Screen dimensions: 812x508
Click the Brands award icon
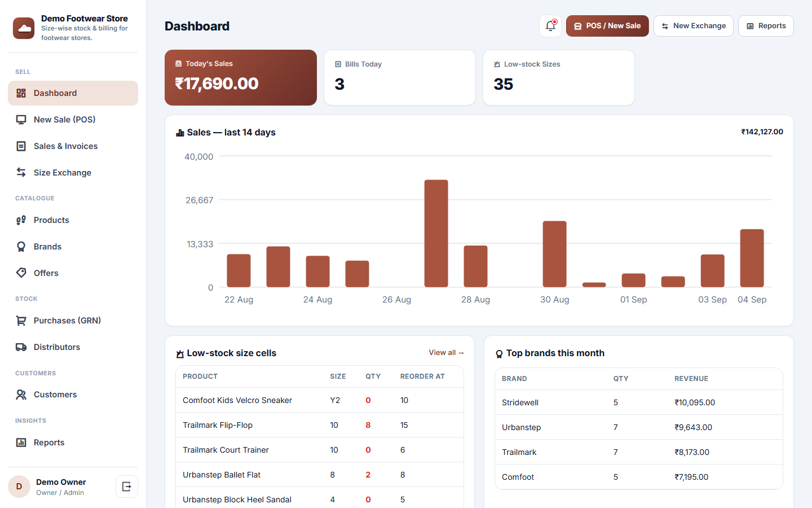(x=21, y=247)
